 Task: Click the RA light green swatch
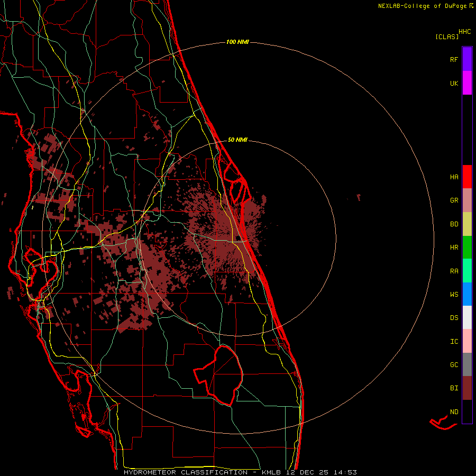(x=467, y=271)
